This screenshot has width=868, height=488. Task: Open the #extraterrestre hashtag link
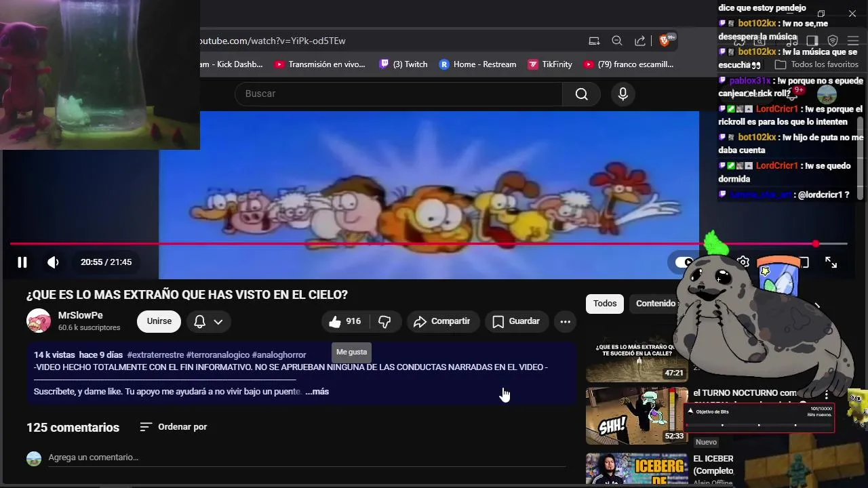pyautogui.click(x=155, y=354)
